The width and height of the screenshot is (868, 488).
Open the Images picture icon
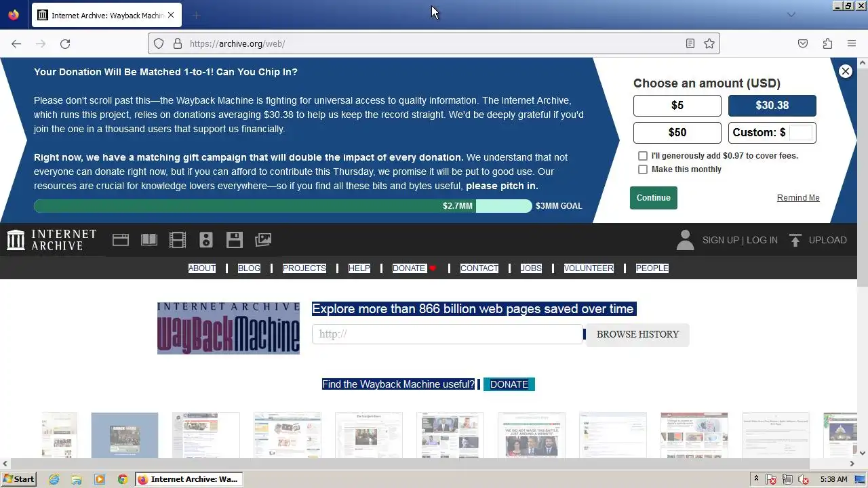tap(263, 240)
